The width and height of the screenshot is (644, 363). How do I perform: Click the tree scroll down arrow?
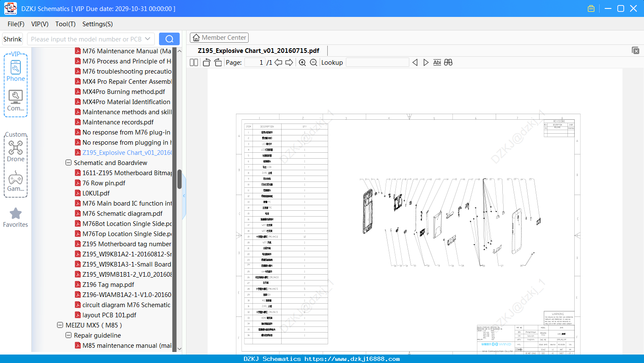pyautogui.click(x=179, y=349)
